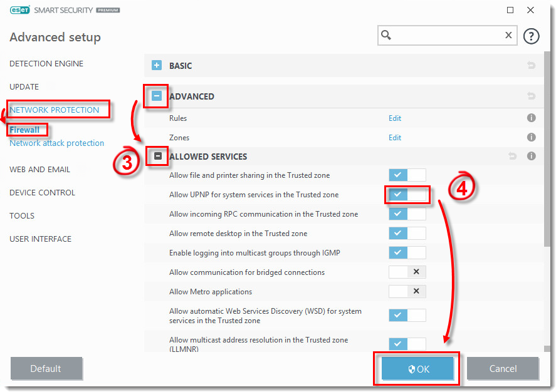Toggle logging into multicast groups through IGMP

click(x=407, y=253)
